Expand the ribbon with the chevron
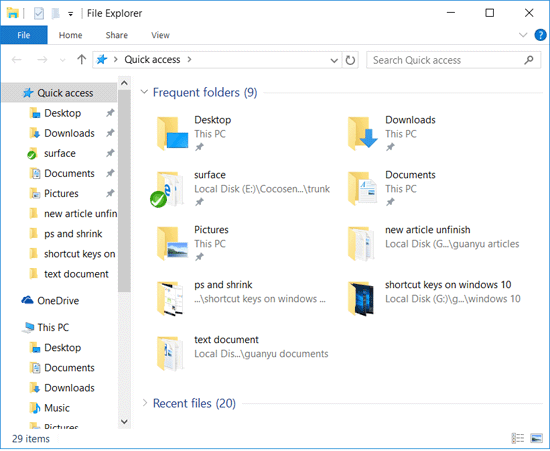The width and height of the screenshot is (550, 451). 523,35
